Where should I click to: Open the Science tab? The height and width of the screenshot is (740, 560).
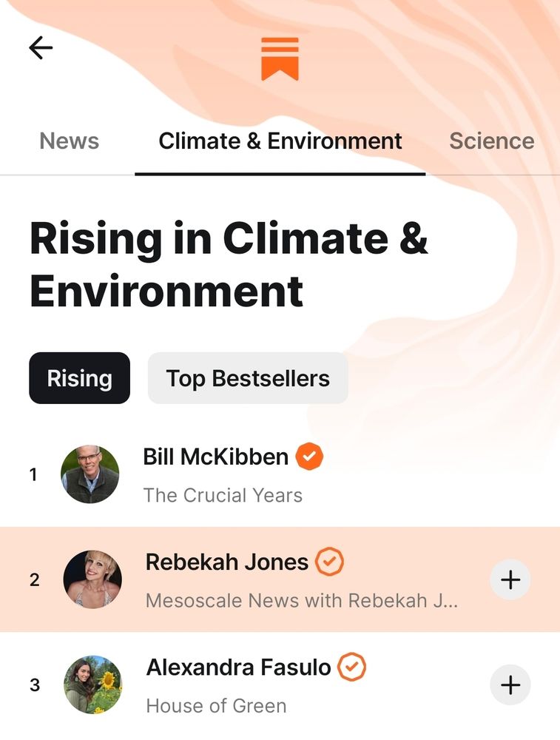click(491, 141)
